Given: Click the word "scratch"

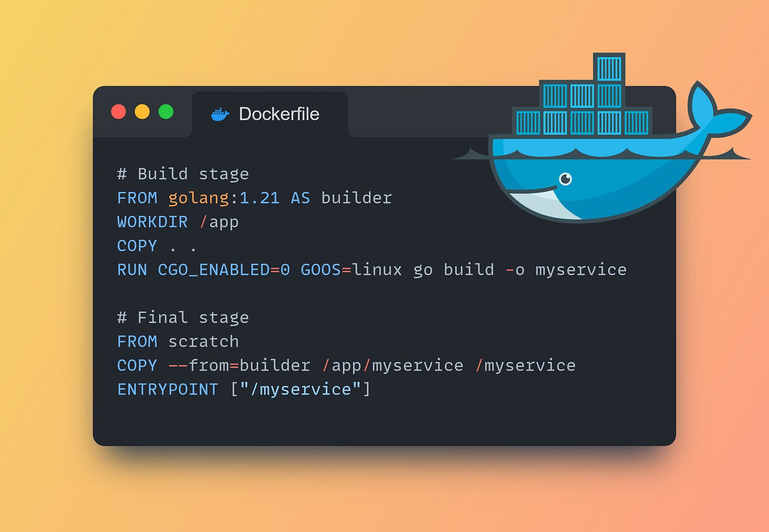Looking at the screenshot, I should coord(203,342).
